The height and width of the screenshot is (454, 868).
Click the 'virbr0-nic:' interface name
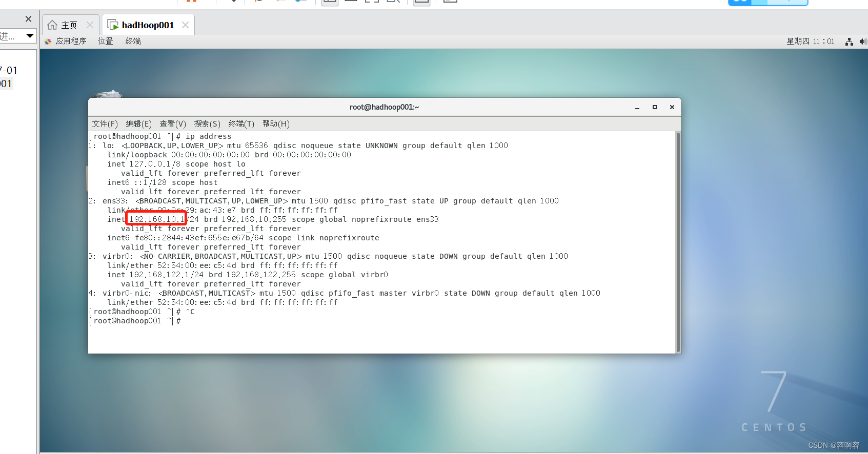127,293
